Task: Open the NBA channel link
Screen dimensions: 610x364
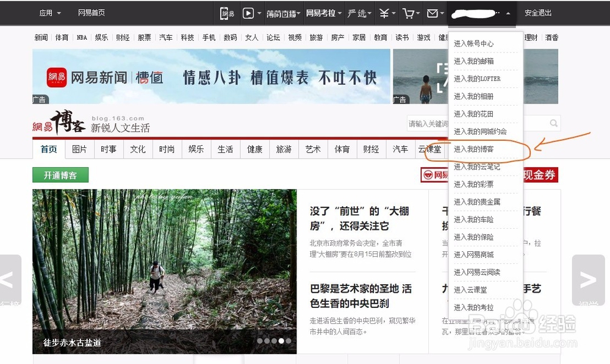Action: coord(82,38)
